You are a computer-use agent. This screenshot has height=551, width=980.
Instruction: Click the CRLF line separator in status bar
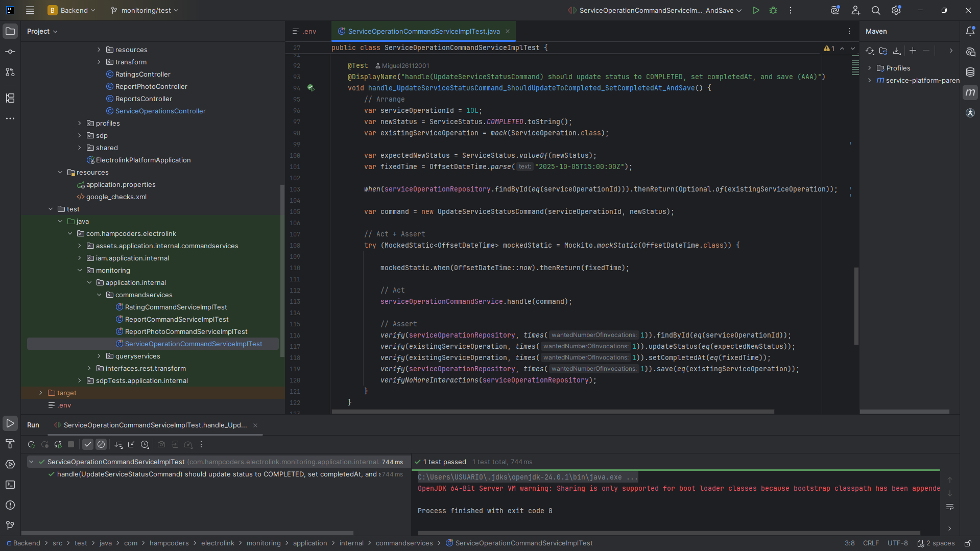coord(871,543)
